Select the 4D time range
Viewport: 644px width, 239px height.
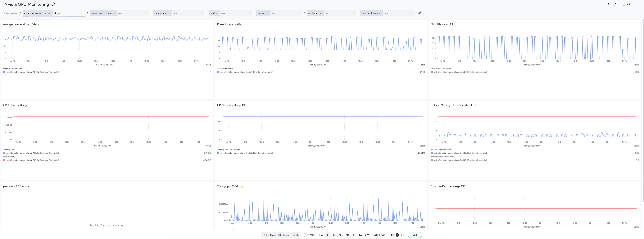coord(354,235)
